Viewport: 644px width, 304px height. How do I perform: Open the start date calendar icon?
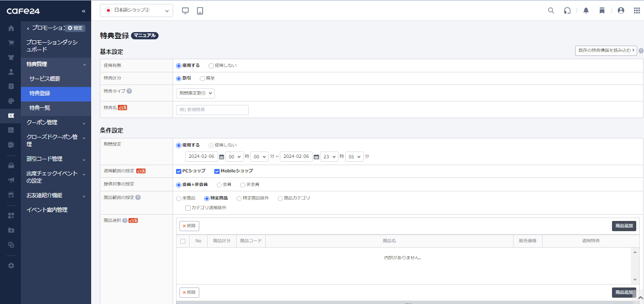click(221, 157)
